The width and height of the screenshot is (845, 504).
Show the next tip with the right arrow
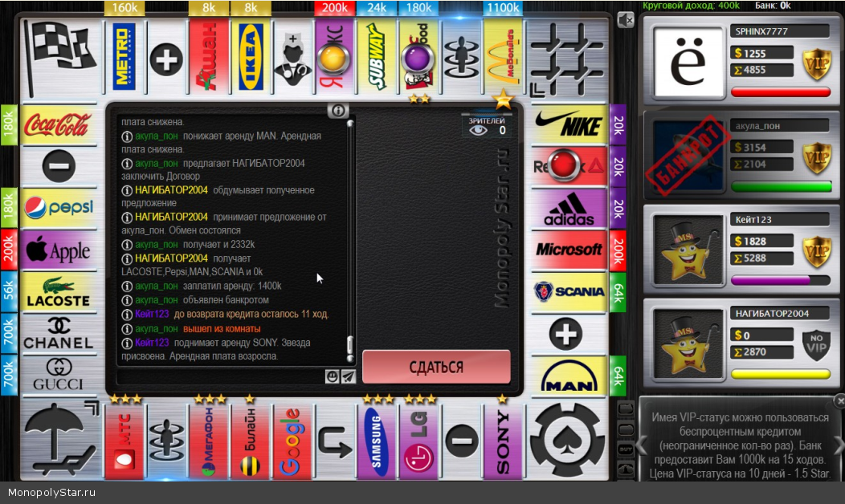839,445
